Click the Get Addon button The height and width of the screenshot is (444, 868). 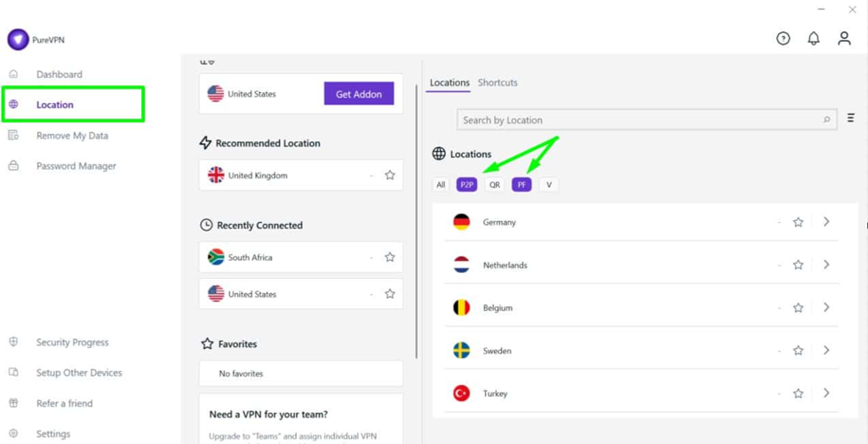pos(359,94)
